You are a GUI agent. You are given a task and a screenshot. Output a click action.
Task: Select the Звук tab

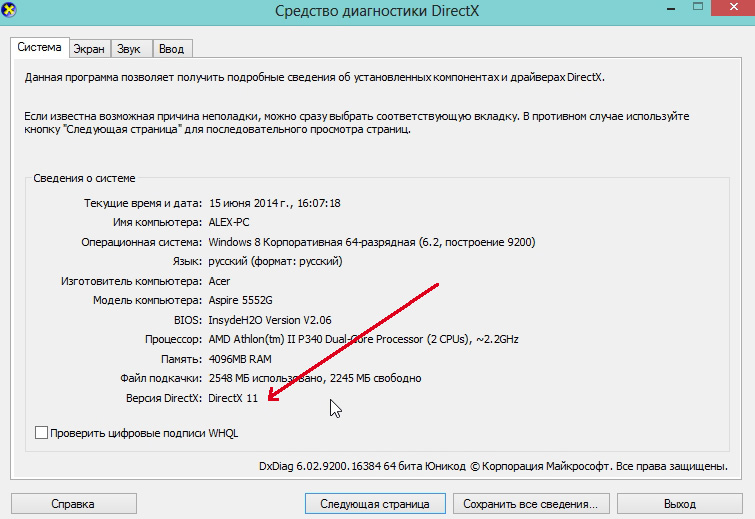(x=131, y=49)
